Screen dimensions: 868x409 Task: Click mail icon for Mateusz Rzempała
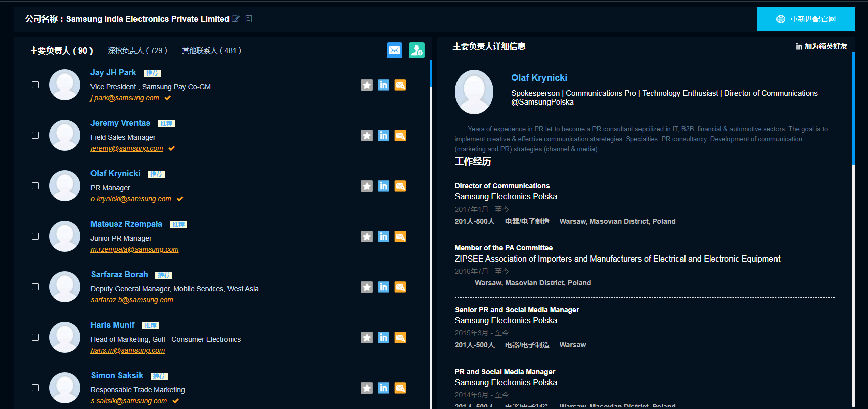click(400, 237)
